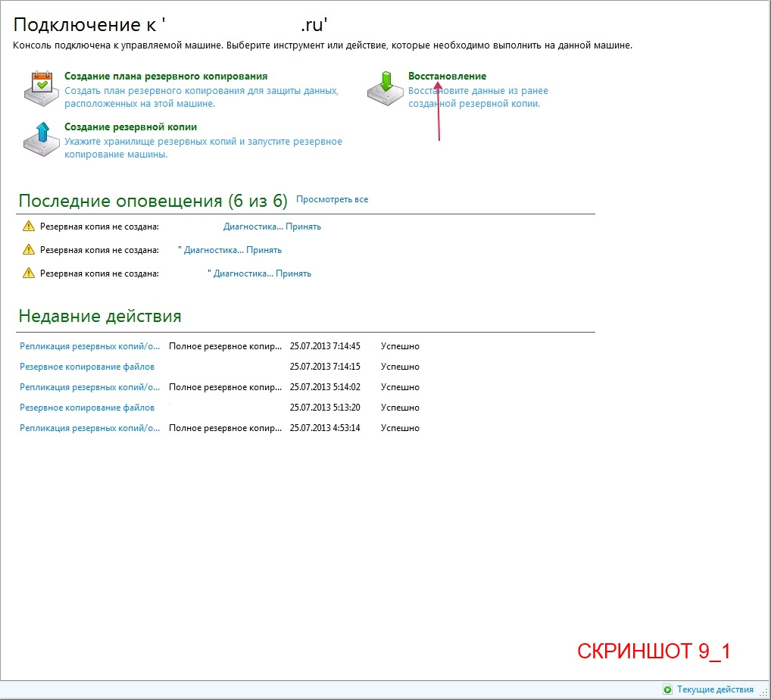Click the first warning triangle alert icon
This screenshot has height=700, width=771.
click(x=29, y=227)
